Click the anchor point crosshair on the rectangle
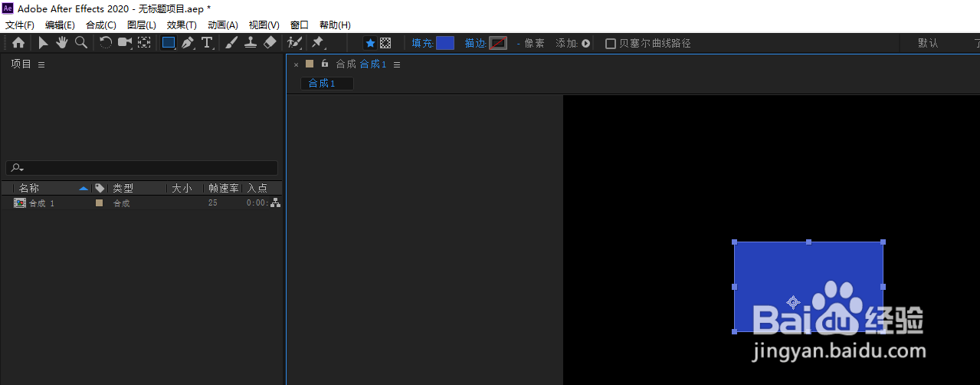The width and height of the screenshot is (980, 385). pyautogui.click(x=793, y=302)
